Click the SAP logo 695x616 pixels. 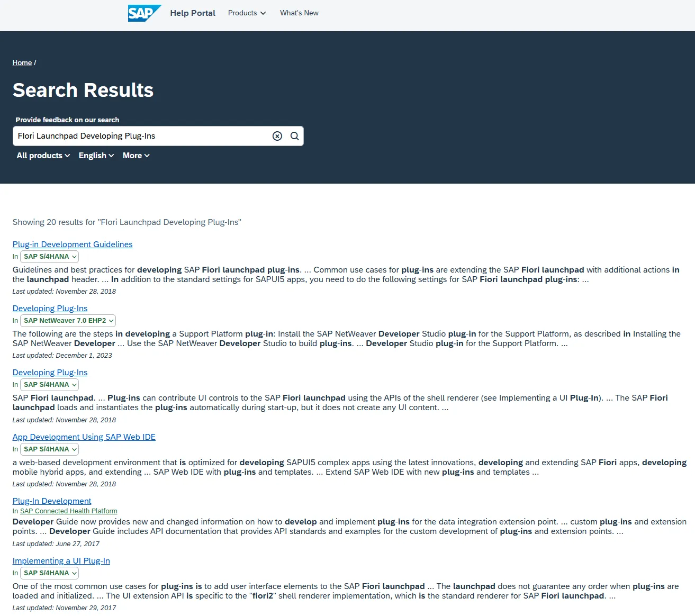tap(144, 13)
